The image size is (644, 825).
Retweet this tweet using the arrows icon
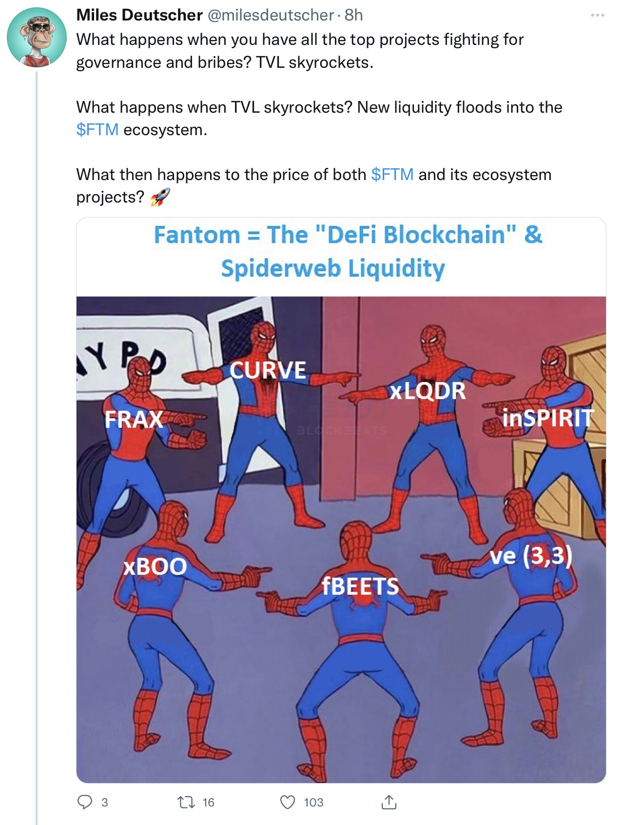coord(185,802)
